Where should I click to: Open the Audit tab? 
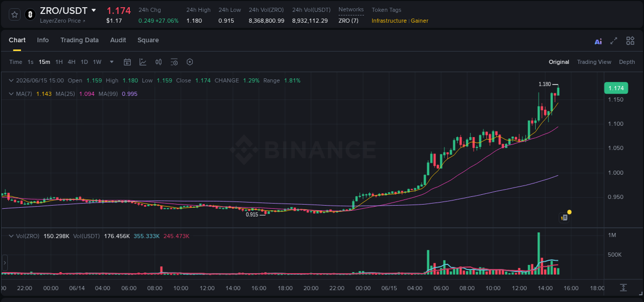pyautogui.click(x=118, y=40)
